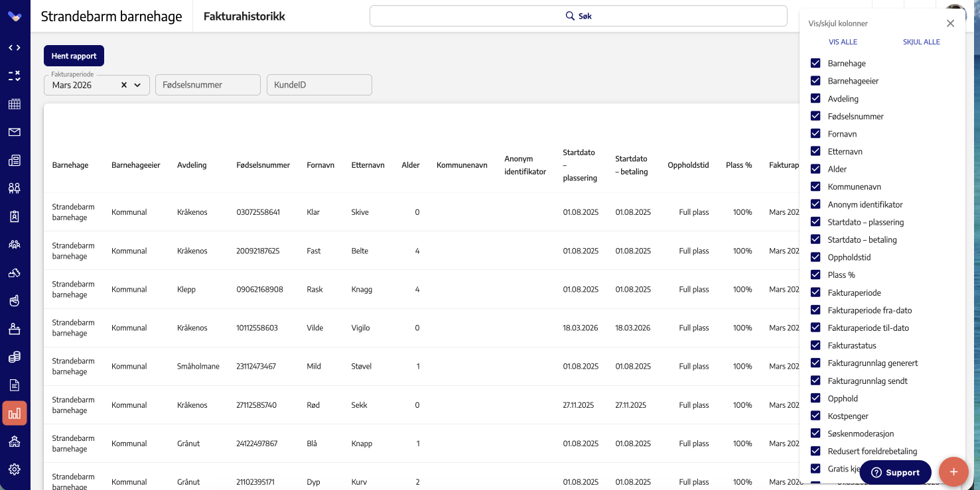The height and width of the screenshot is (490, 980).
Task: Open the mail envelope icon in the sidebar
Action: pos(15,132)
